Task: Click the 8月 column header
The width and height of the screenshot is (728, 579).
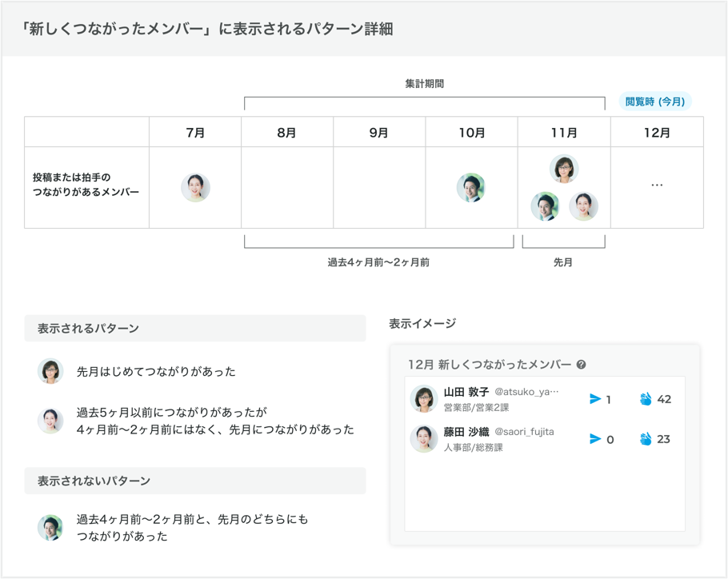Action: pos(287,132)
